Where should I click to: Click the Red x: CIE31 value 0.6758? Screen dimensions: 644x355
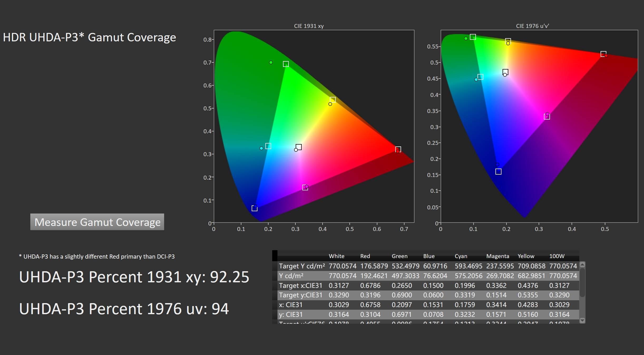[x=370, y=305]
